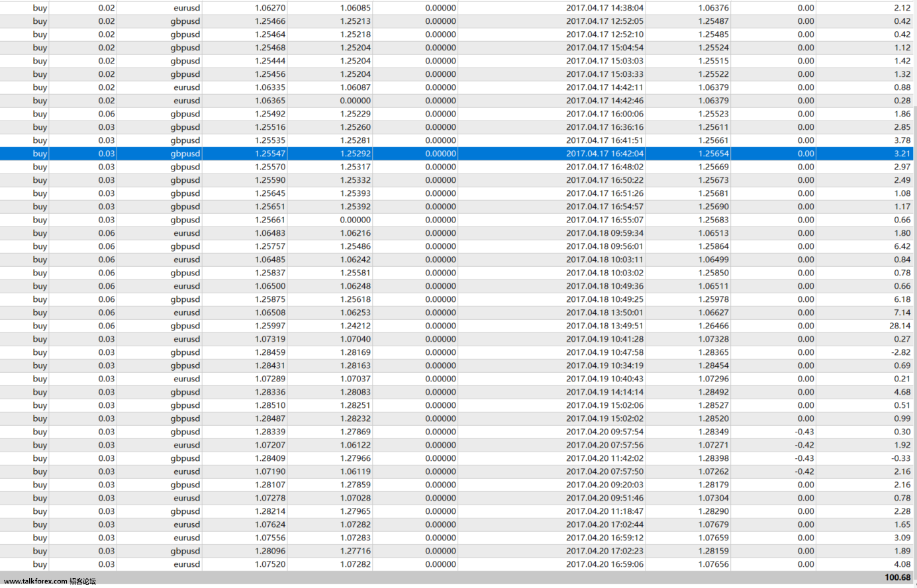
Task: Click the profit value 7.14
Action: [x=902, y=313]
